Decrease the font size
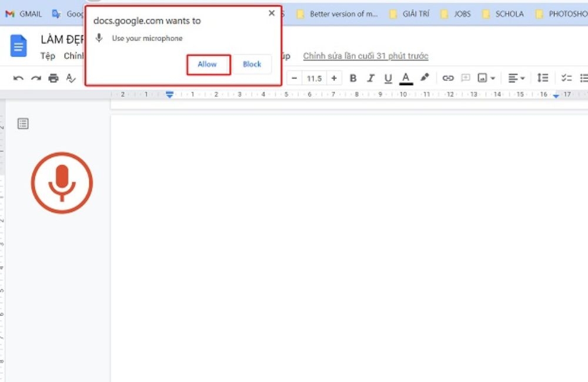 point(295,78)
